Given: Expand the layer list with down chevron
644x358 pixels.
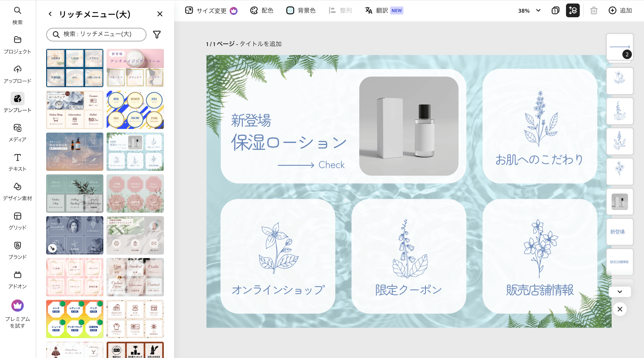Looking at the screenshot, I should coord(620,292).
